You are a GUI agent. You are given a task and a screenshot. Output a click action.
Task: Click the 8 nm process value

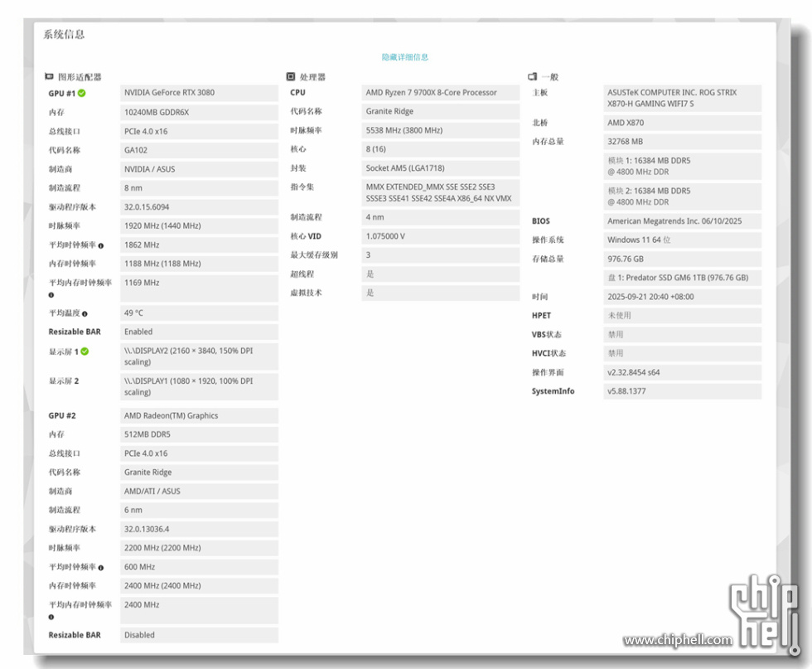click(x=200, y=187)
